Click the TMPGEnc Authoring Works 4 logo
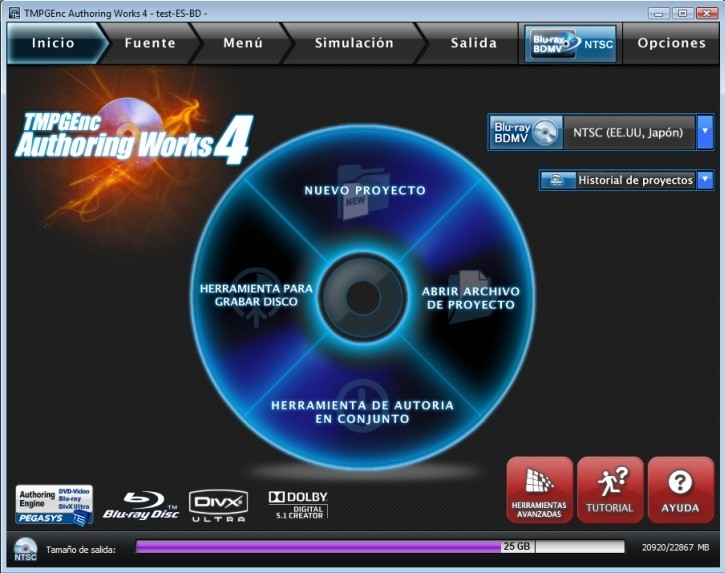The image size is (725, 573). [x=134, y=139]
